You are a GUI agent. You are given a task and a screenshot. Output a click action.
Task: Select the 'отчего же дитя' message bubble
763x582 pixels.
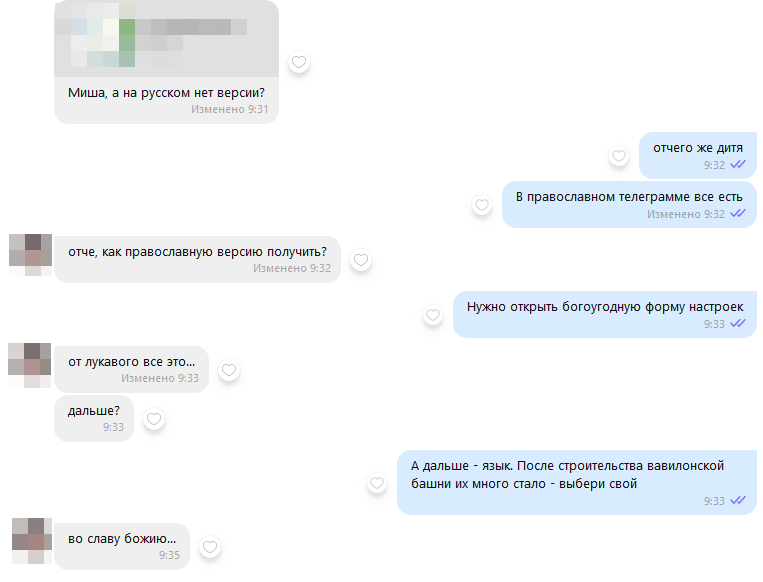coord(698,156)
